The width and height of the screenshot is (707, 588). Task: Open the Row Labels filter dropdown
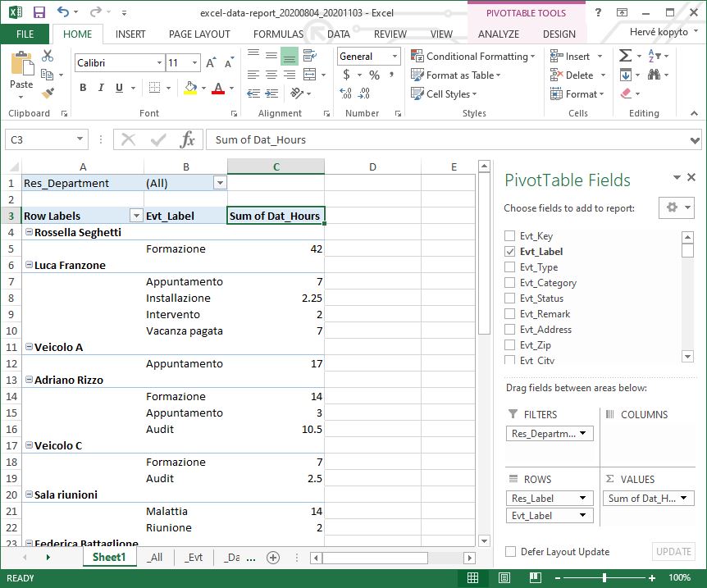(x=136, y=215)
